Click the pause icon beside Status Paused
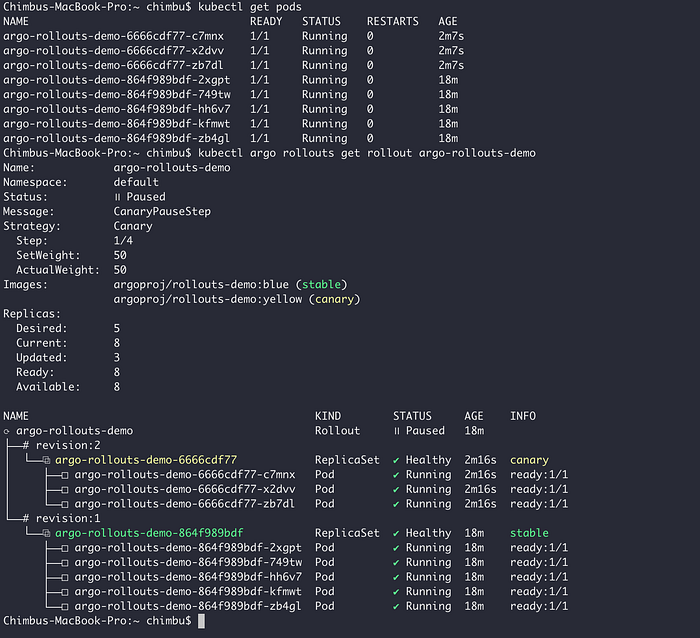 point(117,197)
